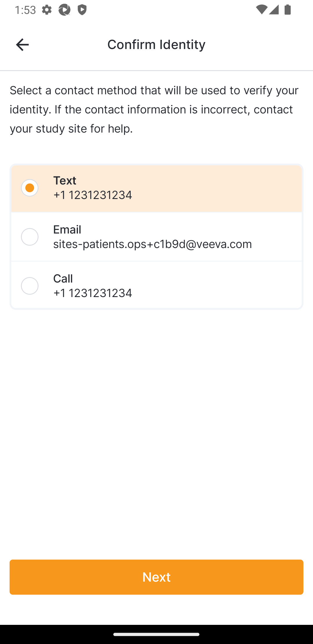Select the Call radio button
313x644 pixels.
[x=30, y=286]
